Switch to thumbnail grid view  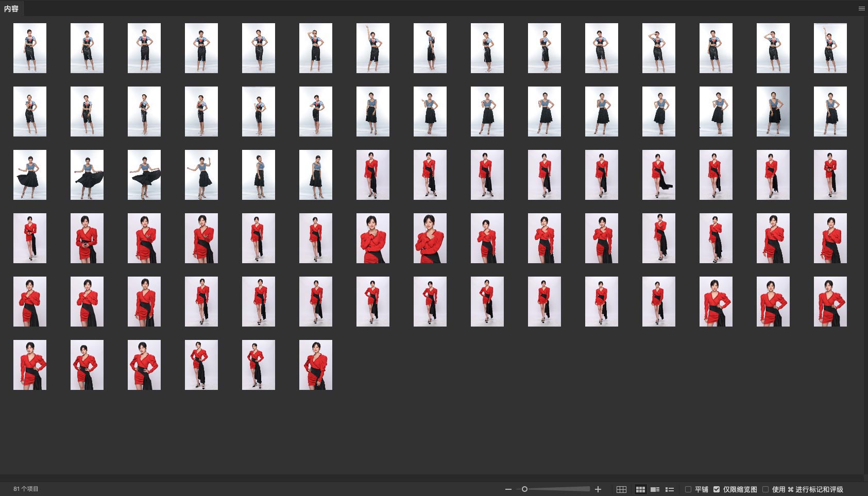[640, 489]
